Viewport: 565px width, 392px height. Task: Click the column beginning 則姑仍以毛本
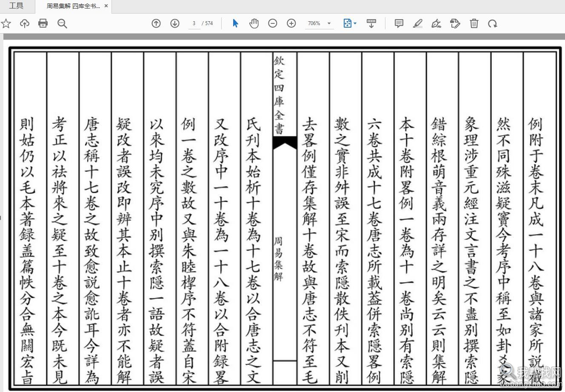pyautogui.click(x=28, y=250)
